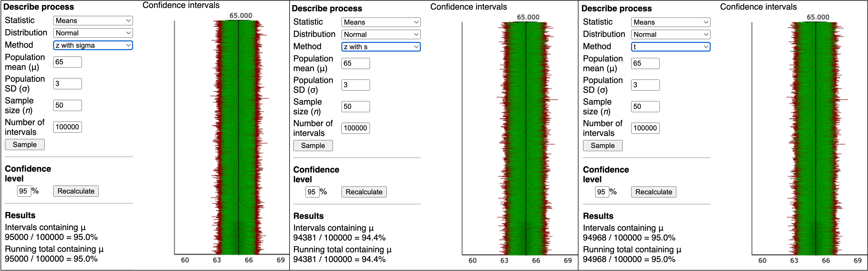Click Confidence level field in z with s panel
The image size is (868, 271).
312,192
